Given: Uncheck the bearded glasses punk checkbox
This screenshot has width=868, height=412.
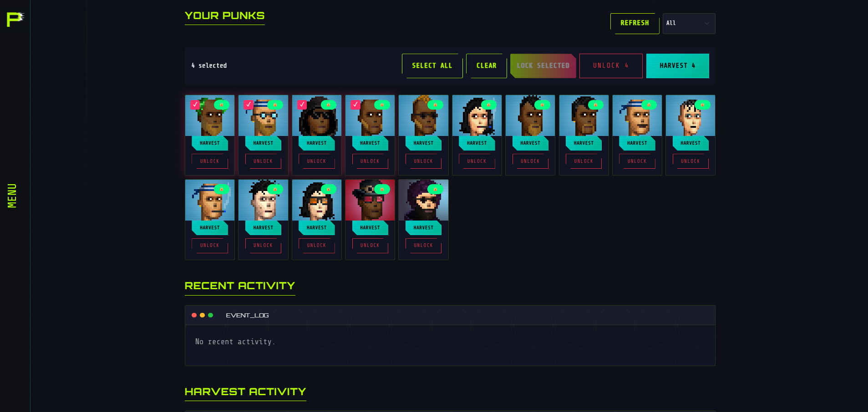Looking at the screenshot, I should [x=249, y=105].
